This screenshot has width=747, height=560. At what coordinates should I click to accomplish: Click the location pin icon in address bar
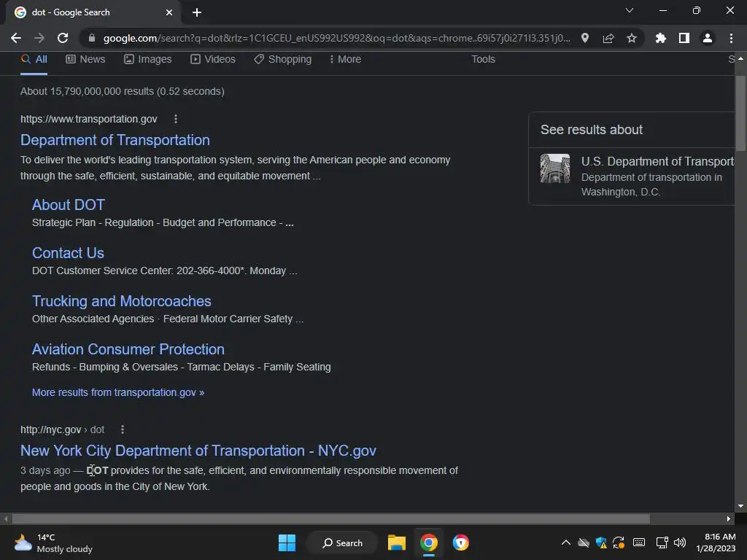585,38
